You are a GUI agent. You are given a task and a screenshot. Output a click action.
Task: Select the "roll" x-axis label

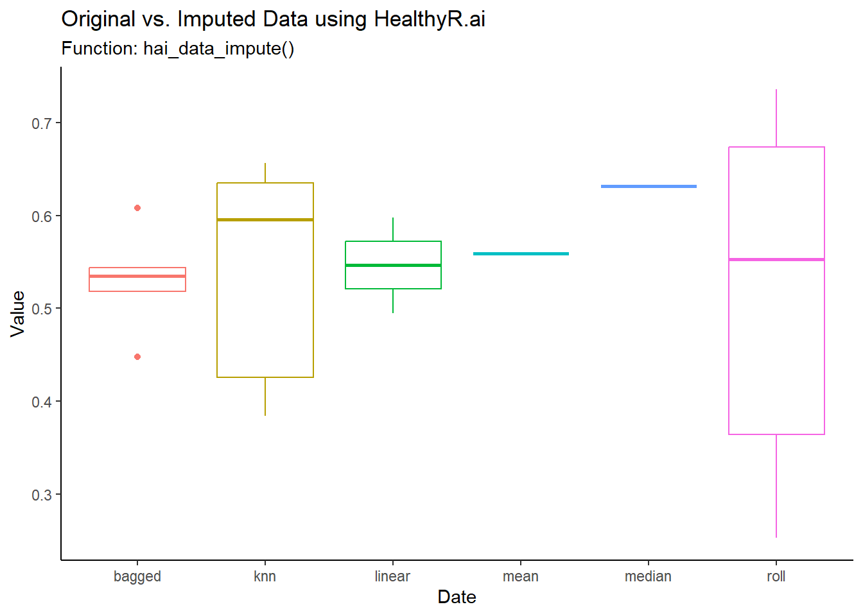pos(776,576)
